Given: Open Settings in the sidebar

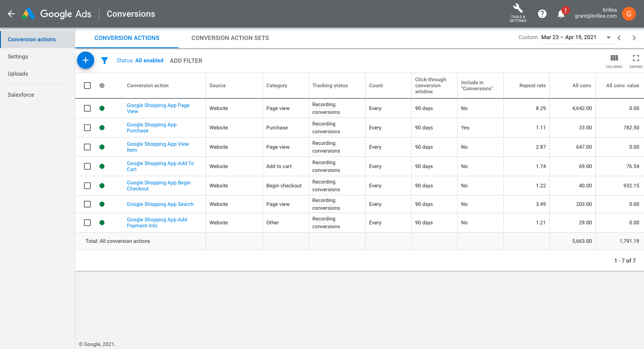Looking at the screenshot, I should click(x=18, y=56).
